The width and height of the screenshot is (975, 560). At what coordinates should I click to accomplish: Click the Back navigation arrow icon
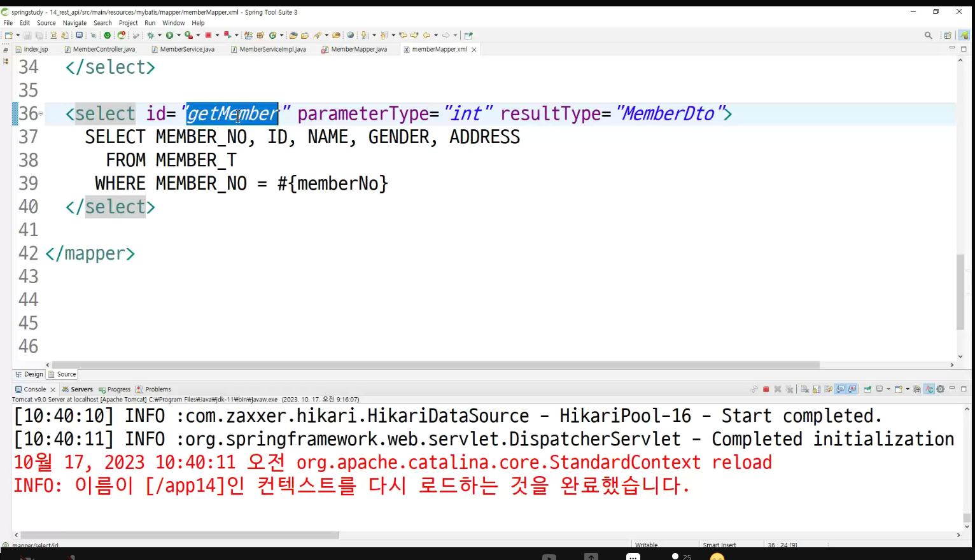426,36
